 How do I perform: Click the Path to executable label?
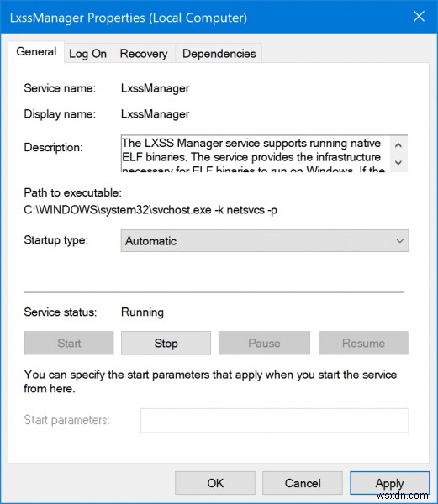[x=72, y=192]
